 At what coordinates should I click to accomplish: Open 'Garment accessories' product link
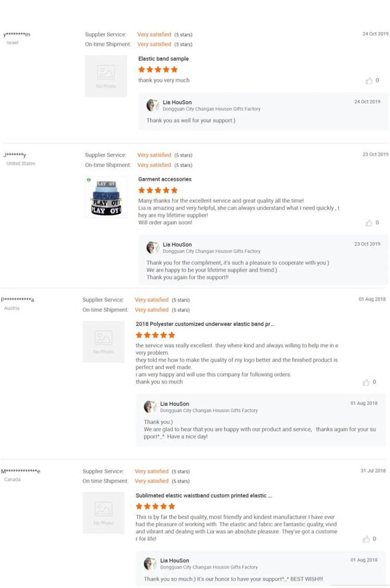coord(165,179)
